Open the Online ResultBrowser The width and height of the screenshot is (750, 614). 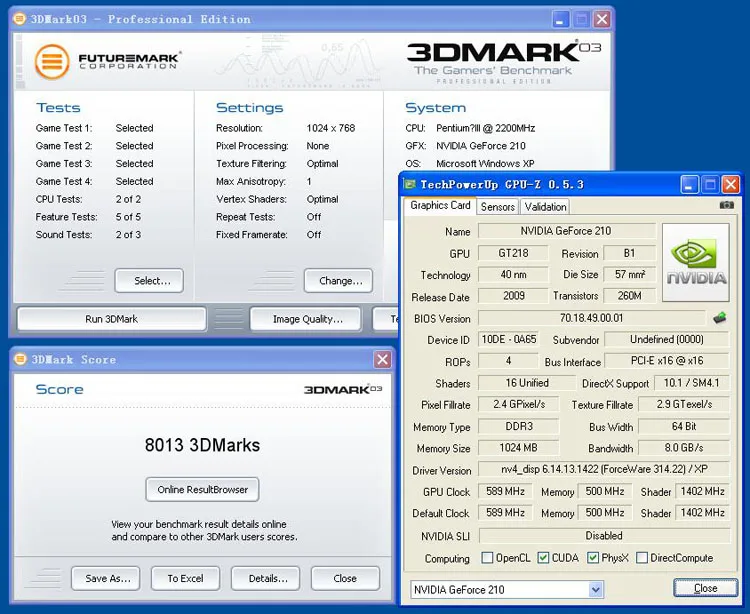pyautogui.click(x=202, y=490)
